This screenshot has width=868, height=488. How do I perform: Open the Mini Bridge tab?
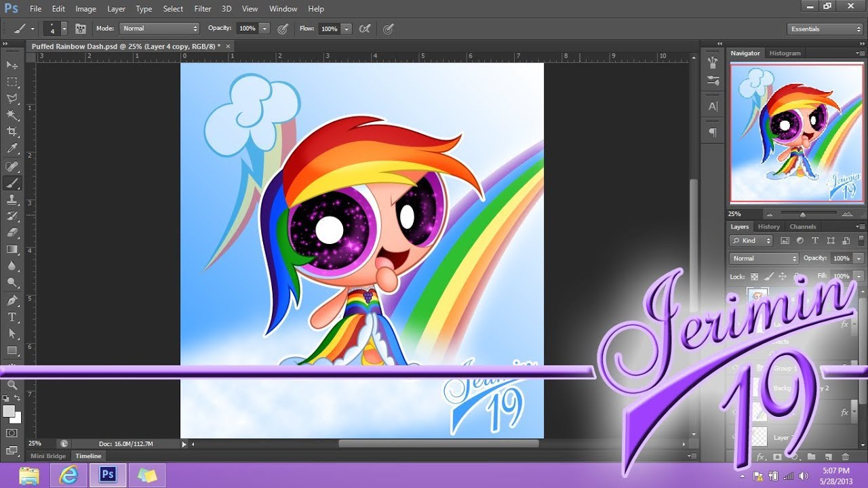point(48,456)
